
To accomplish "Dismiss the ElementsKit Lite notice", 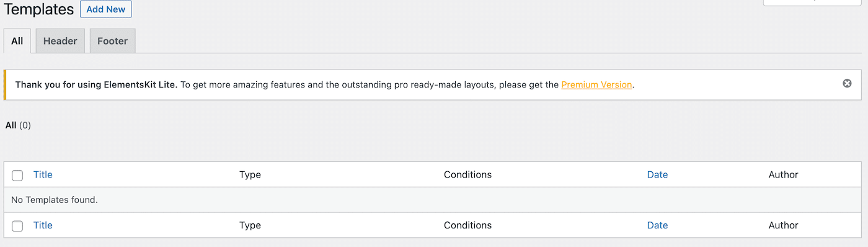I will coord(847,83).
